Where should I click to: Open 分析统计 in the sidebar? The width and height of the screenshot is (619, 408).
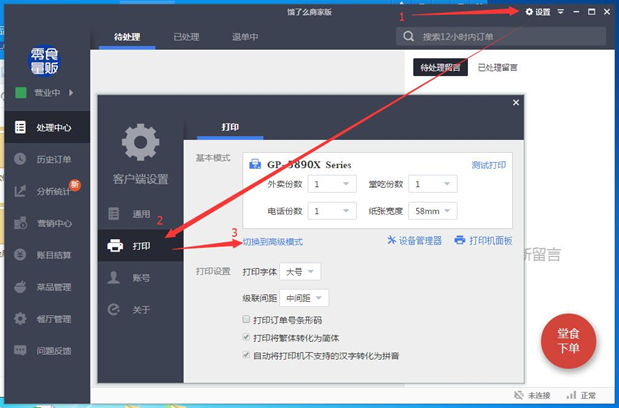tap(47, 191)
